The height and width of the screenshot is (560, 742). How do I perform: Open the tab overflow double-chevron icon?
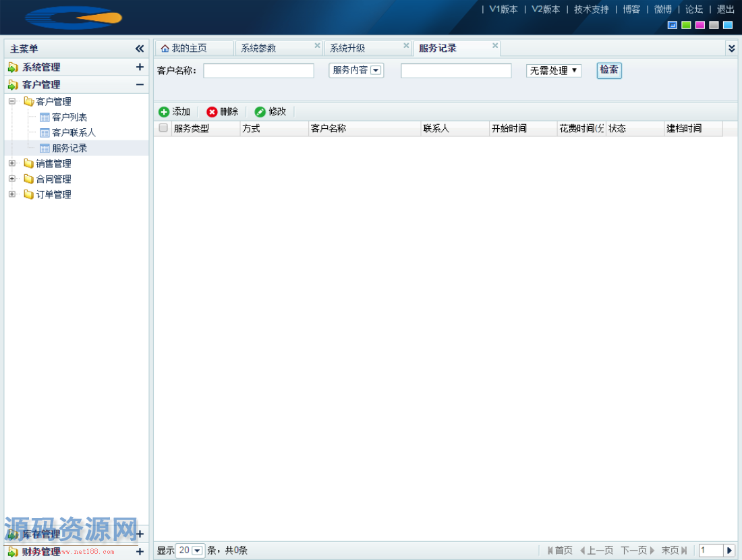click(x=731, y=48)
